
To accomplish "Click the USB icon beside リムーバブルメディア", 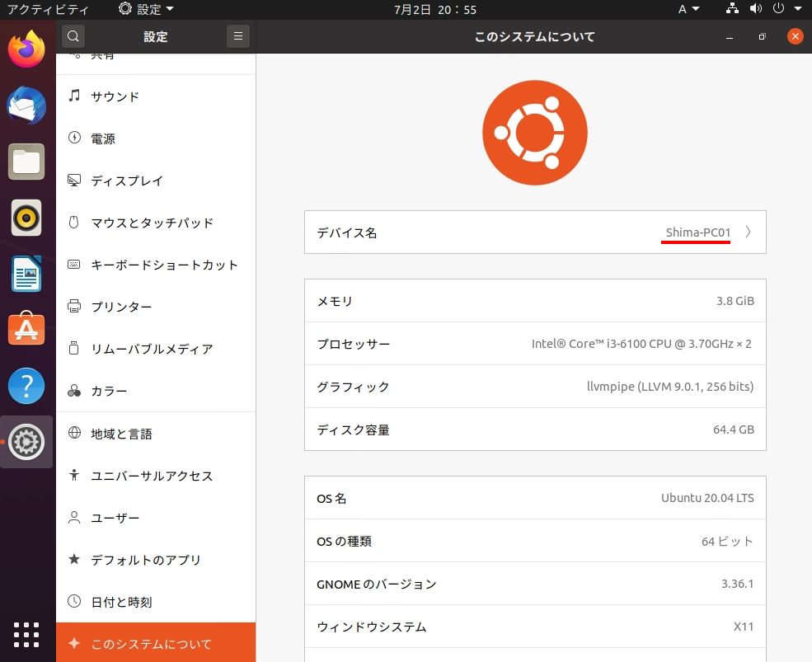I will click(x=74, y=348).
